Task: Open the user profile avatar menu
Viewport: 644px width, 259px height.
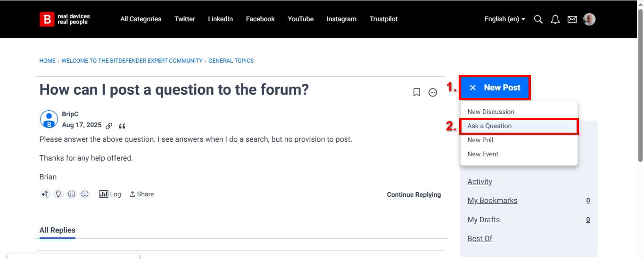Action: click(589, 19)
